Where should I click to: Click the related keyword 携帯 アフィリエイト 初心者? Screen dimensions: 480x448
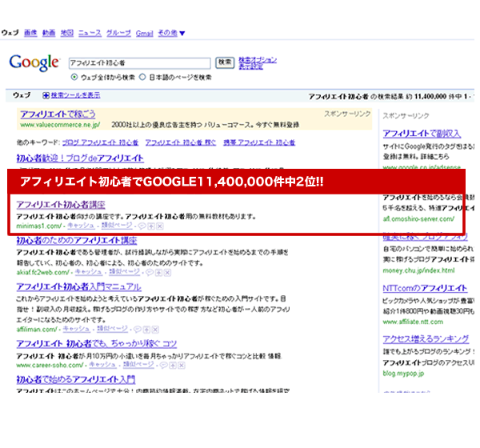click(x=259, y=142)
